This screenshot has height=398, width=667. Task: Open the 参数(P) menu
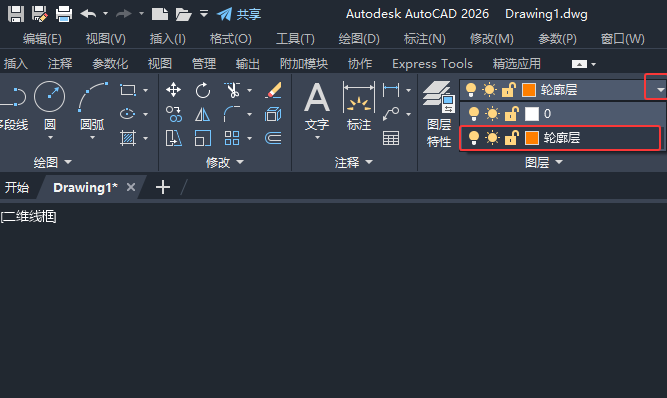pyautogui.click(x=557, y=39)
